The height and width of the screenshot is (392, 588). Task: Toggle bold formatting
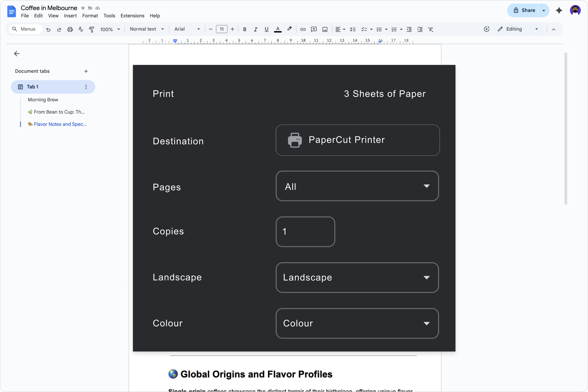[x=244, y=29]
